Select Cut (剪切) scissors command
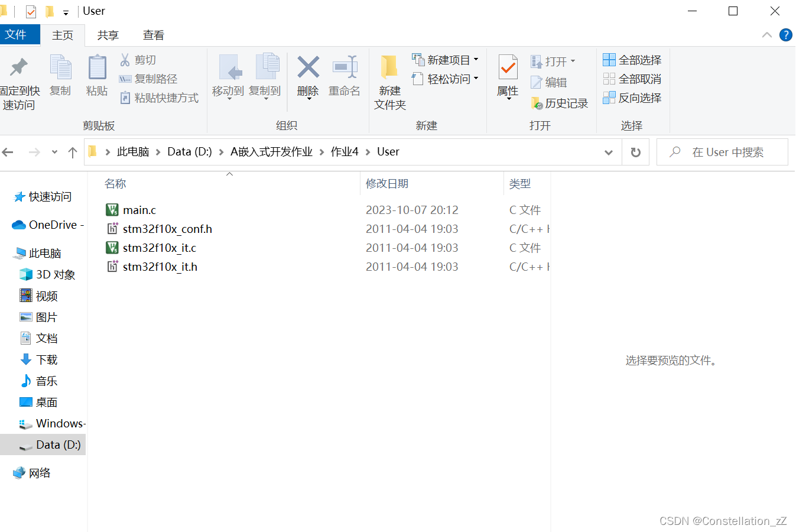The image size is (796, 532). (138, 60)
